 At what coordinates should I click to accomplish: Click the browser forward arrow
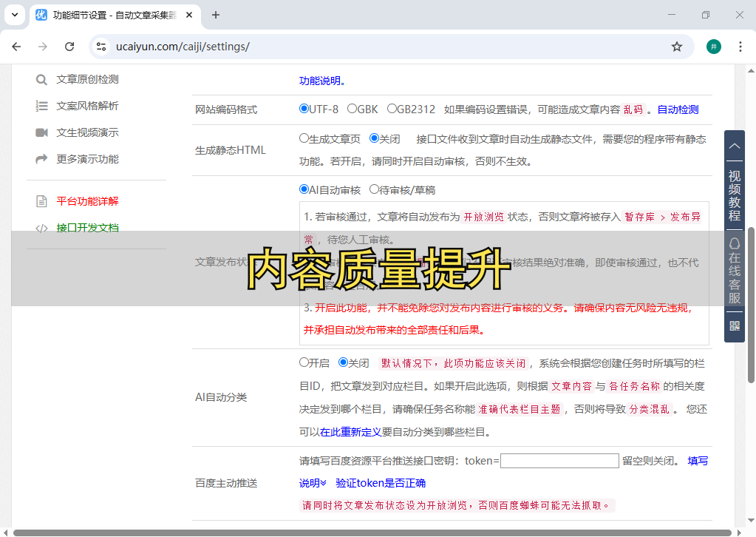click(x=43, y=47)
